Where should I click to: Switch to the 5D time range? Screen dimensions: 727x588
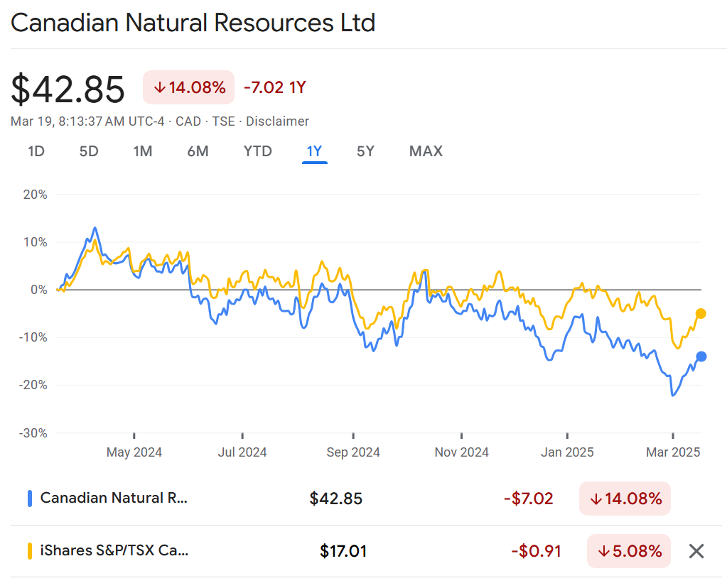pos(89,151)
